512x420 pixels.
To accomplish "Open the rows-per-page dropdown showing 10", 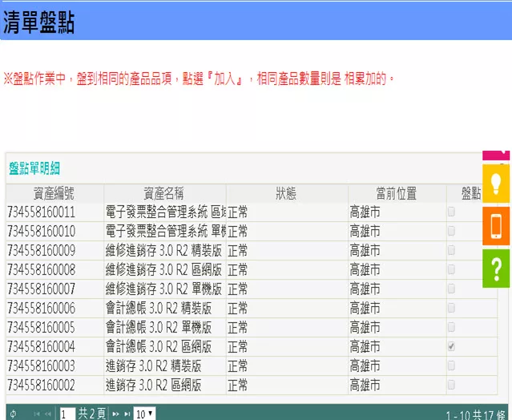I will [x=144, y=414].
